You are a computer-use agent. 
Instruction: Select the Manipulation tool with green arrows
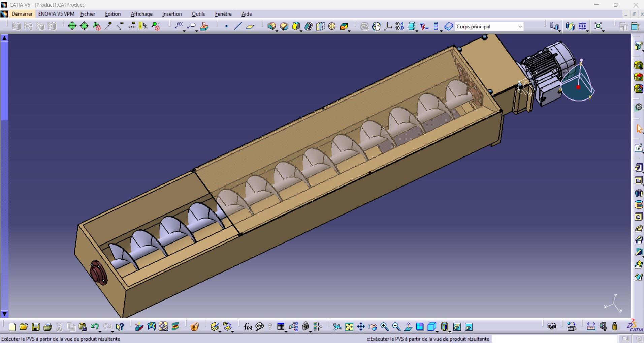point(72,26)
